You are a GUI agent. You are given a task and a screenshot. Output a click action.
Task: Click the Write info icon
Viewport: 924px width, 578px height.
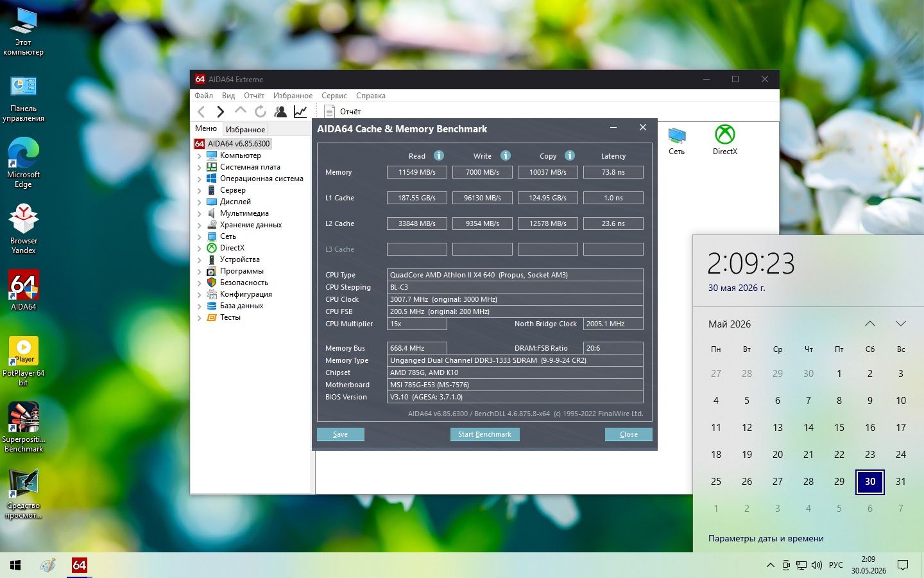point(506,155)
